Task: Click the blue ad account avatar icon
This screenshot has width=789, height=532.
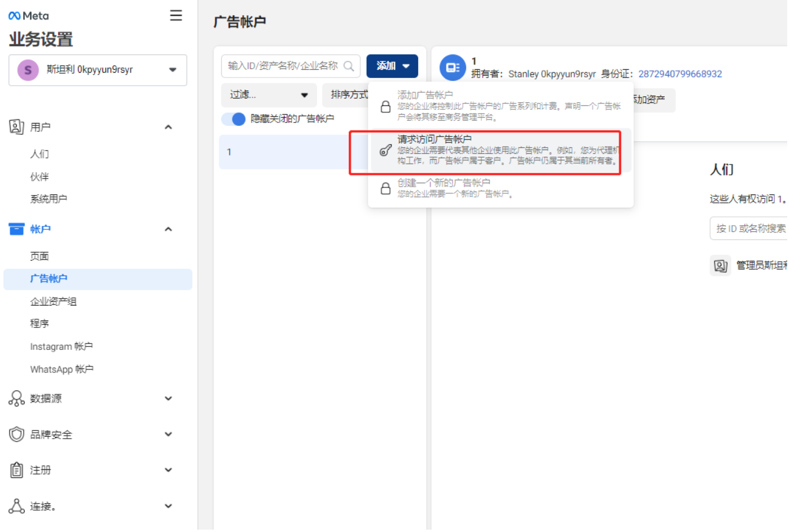Action: 452,68
